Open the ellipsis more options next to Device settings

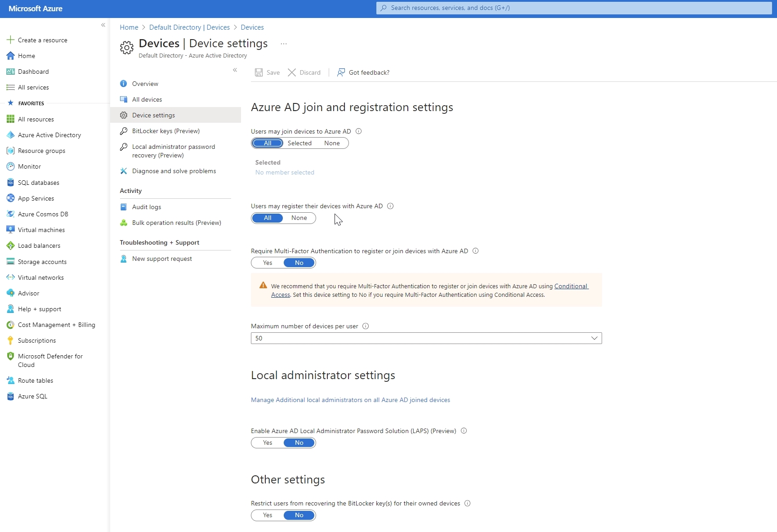click(284, 44)
